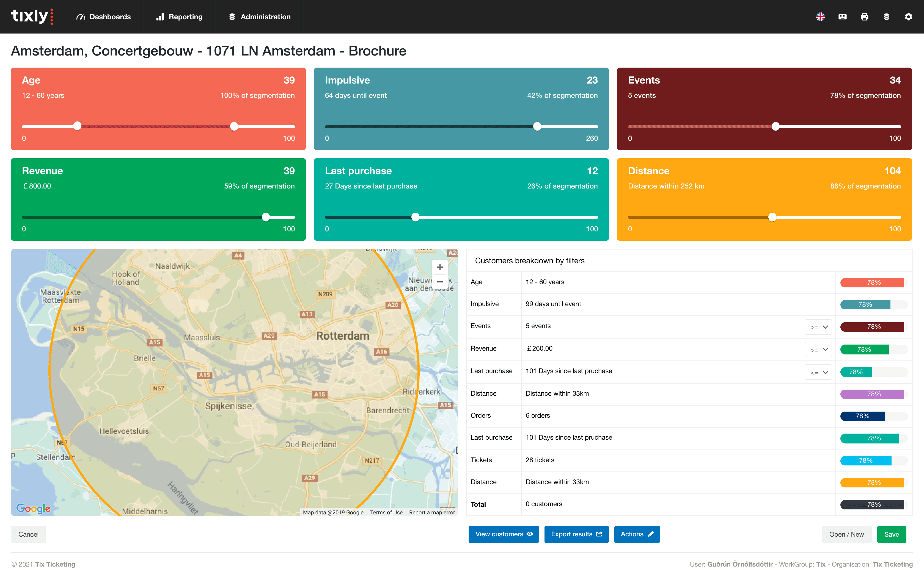The height and width of the screenshot is (577, 924).
Task: Open the Dashboards menu
Action: [x=103, y=17]
